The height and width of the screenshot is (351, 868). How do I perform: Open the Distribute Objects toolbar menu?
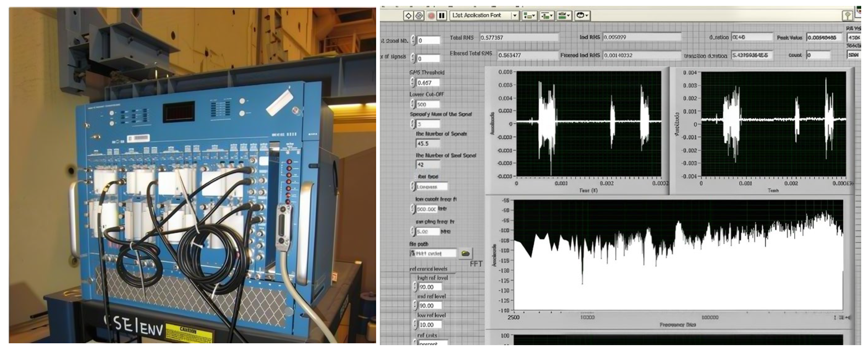(547, 15)
